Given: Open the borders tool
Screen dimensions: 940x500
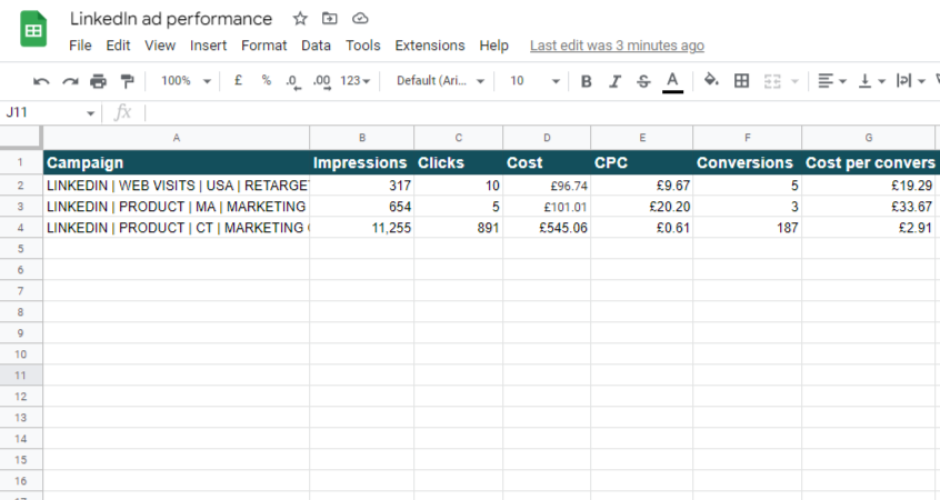Looking at the screenshot, I should (x=741, y=81).
